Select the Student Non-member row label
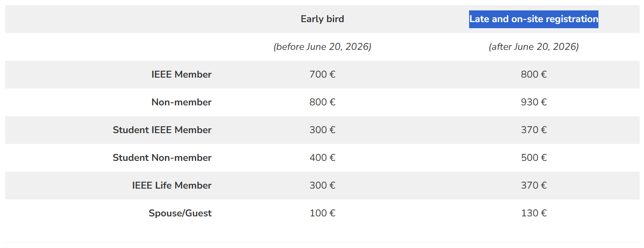This screenshot has width=644, height=248. (162, 158)
